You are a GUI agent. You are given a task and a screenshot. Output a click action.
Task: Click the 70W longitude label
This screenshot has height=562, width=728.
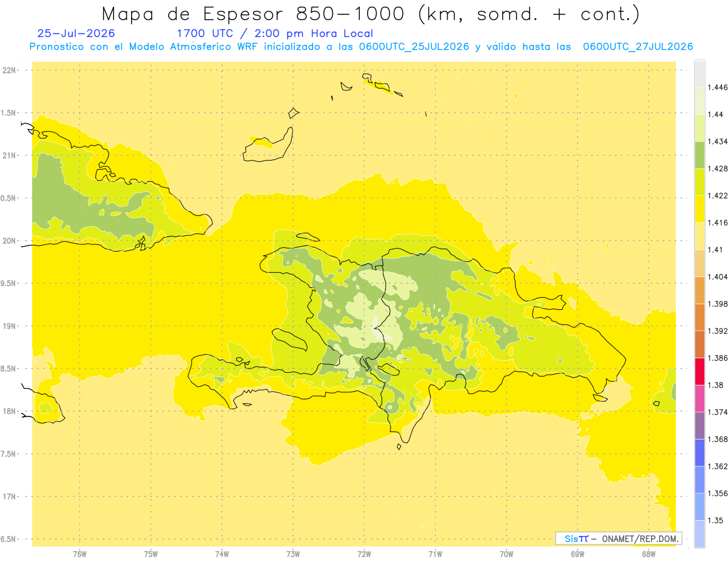[507, 555]
